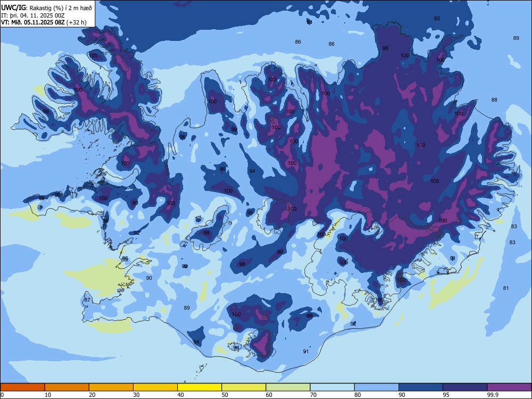Click the legend label '0'

pos(2,395)
